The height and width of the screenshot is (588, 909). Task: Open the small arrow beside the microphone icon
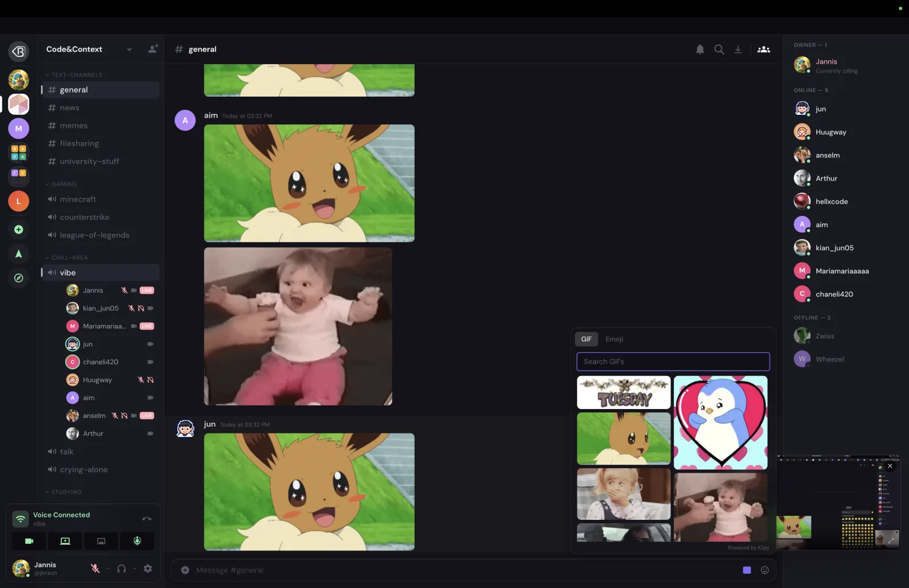pos(108,569)
